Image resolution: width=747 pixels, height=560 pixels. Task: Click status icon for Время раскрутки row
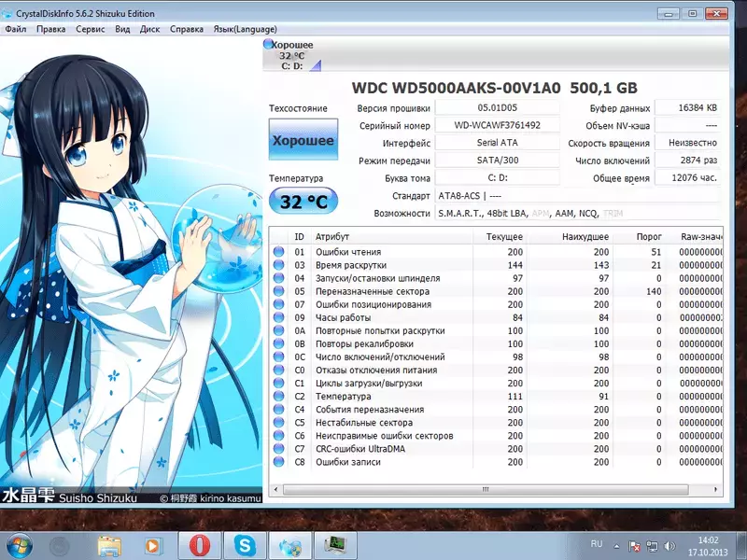tap(278, 265)
